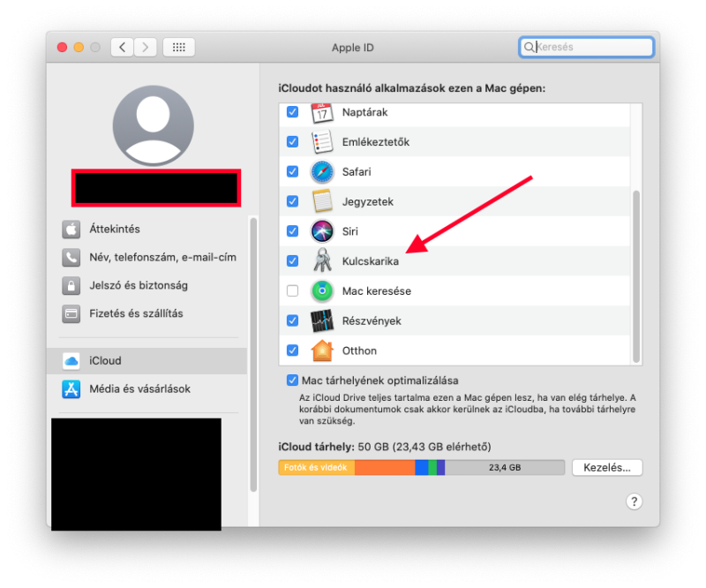This screenshot has width=706, height=588.
Task: Click the Kezelés... button
Action: point(607,468)
